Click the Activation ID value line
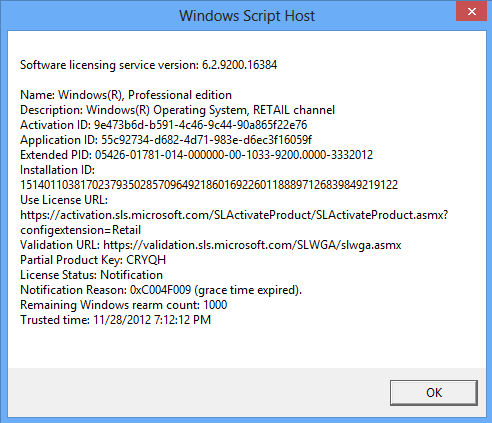Screen dimensions: 492x423 pyautogui.click(x=164, y=125)
